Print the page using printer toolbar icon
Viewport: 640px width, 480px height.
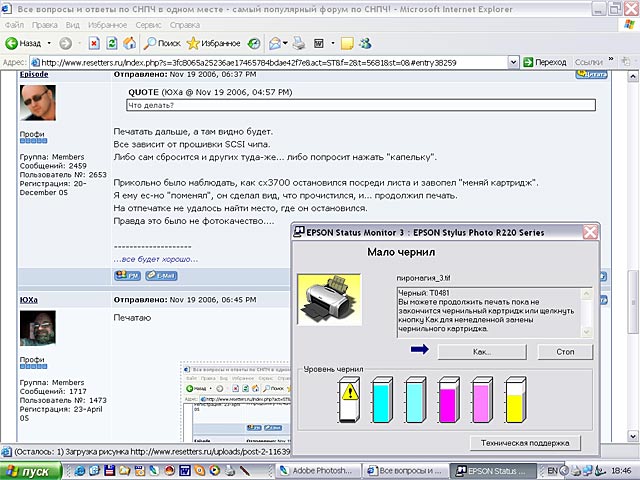click(x=299, y=43)
